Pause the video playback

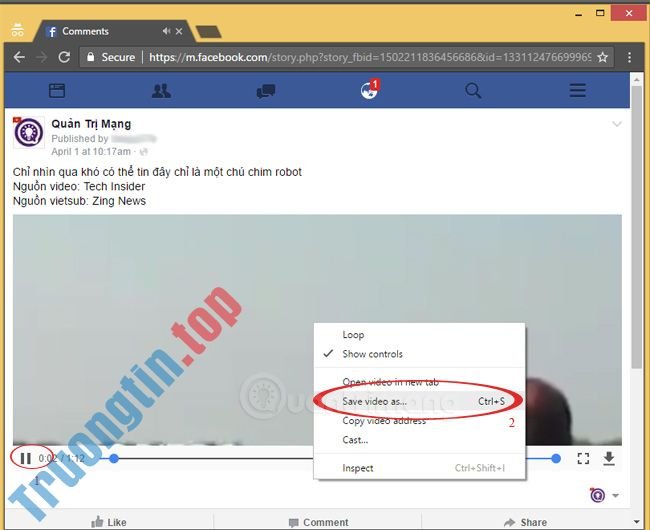coord(26,458)
